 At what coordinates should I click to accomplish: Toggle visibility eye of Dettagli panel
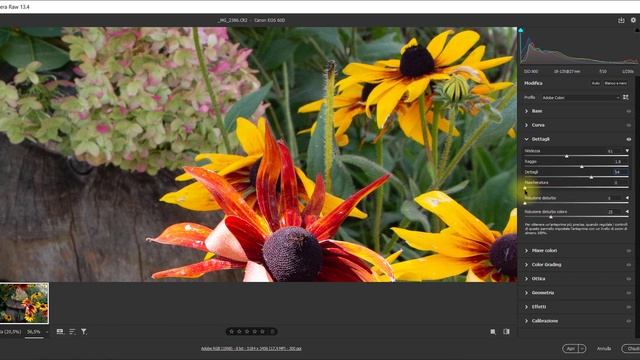[629, 139]
